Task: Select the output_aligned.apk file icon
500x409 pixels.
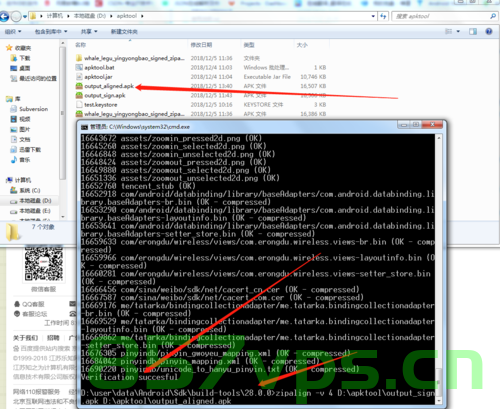Action: (x=79, y=86)
